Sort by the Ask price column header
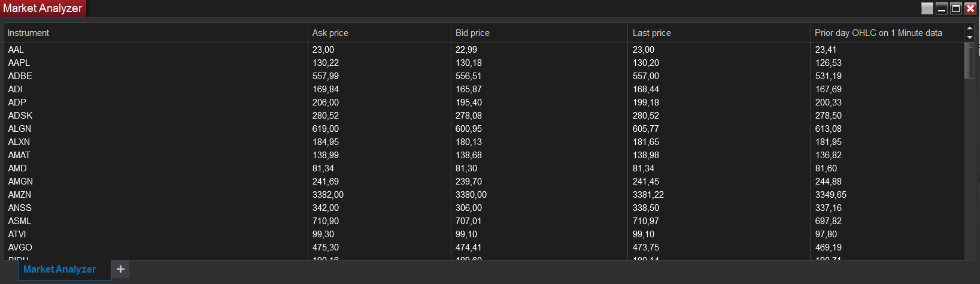980x284 pixels. [330, 33]
